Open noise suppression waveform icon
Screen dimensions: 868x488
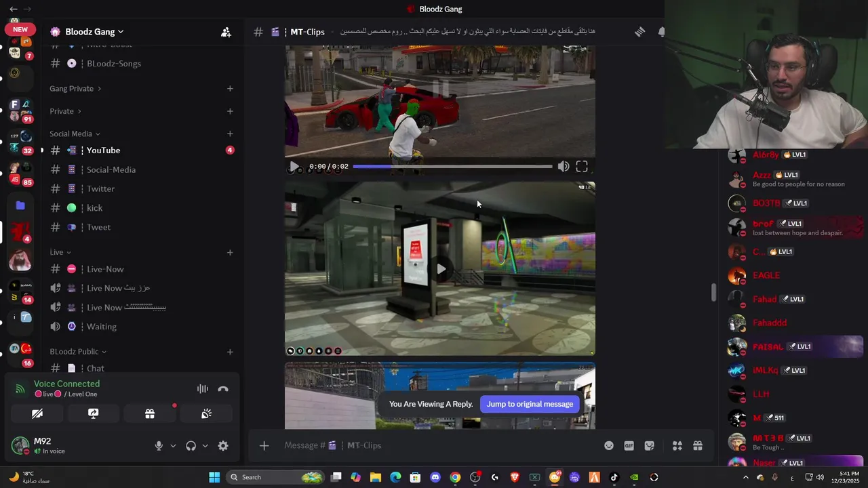(x=202, y=389)
